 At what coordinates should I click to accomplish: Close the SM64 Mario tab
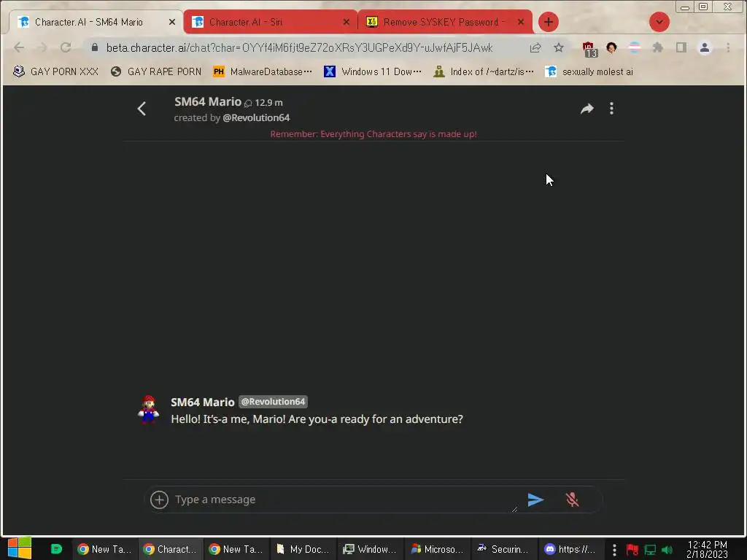click(x=172, y=22)
